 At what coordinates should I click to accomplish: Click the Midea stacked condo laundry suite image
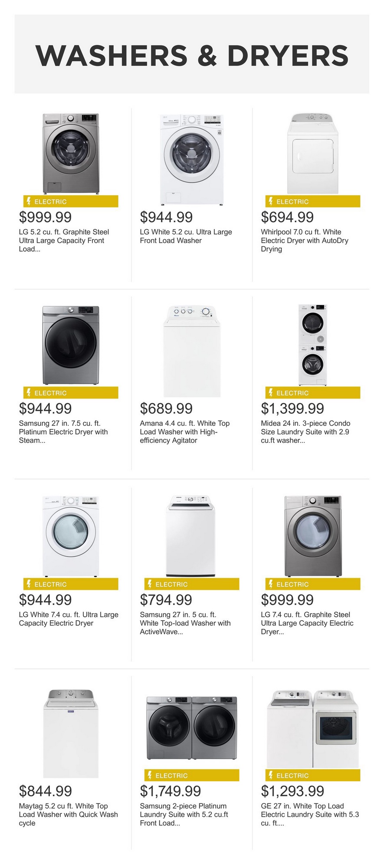pos(312,345)
